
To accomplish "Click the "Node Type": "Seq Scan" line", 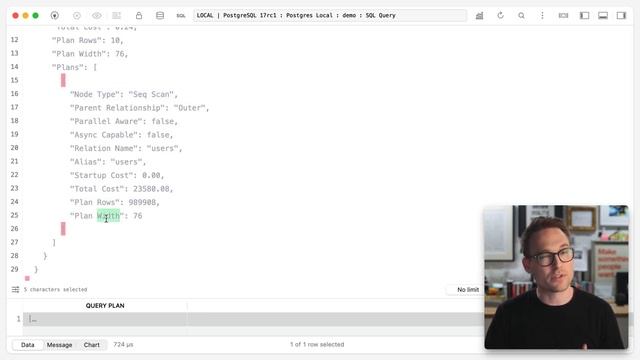I will coord(124,94).
